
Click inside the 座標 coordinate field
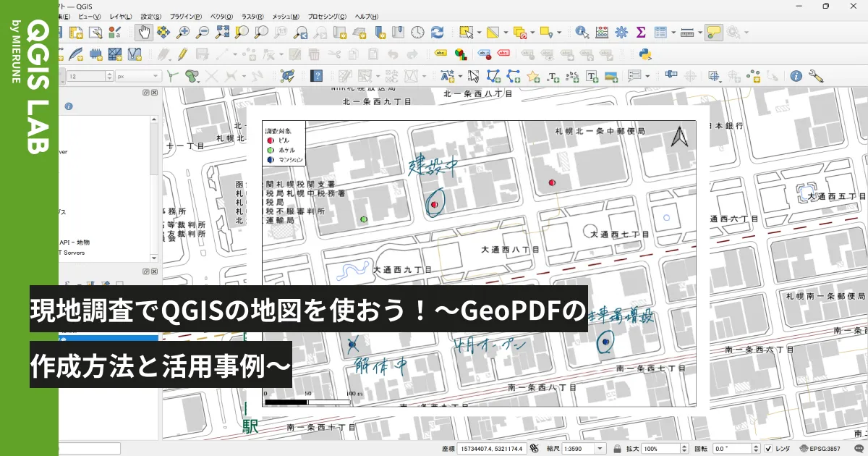point(492,447)
